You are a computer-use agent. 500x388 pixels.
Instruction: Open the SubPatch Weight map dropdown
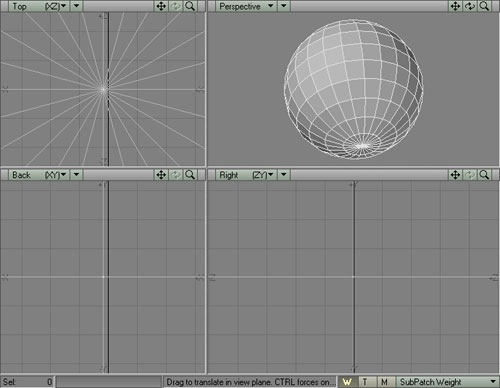point(447,382)
